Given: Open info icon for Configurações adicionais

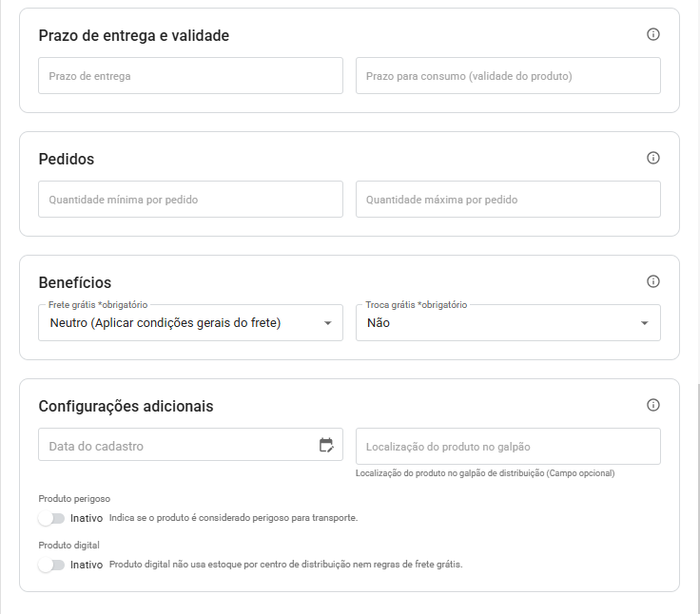Looking at the screenshot, I should (653, 405).
